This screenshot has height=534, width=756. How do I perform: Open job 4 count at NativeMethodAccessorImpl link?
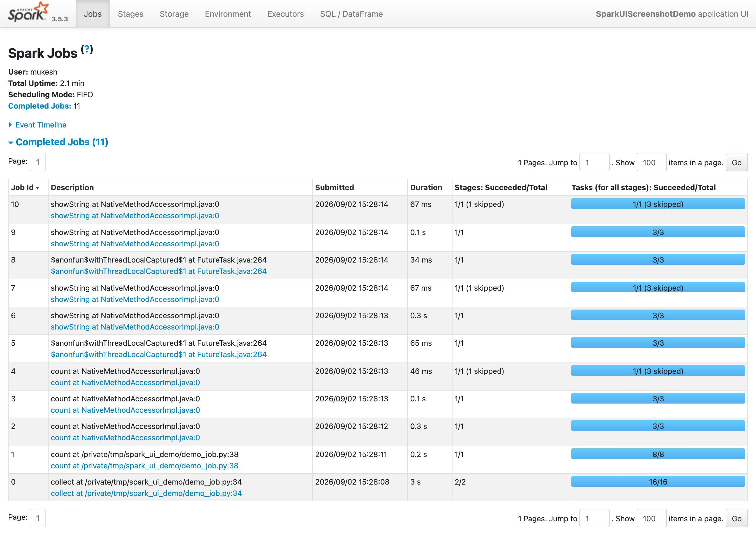pos(125,382)
